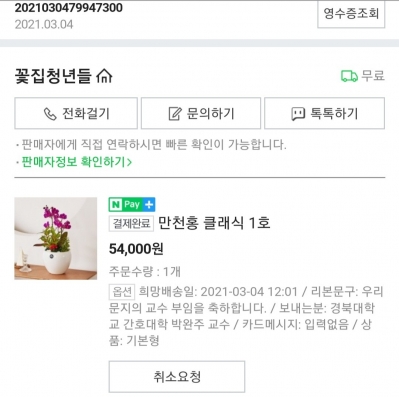This screenshot has width=399, height=397.
Task: Click the 54,000원 price text
Action: click(x=136, y=249)
